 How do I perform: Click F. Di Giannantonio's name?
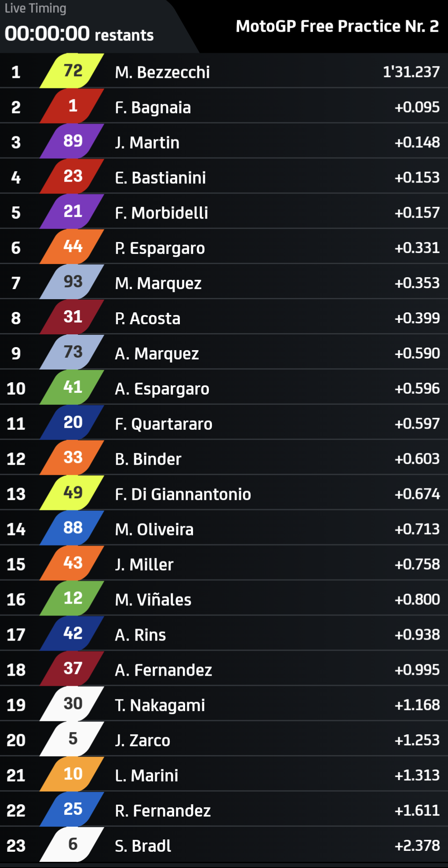click(183, 494)
